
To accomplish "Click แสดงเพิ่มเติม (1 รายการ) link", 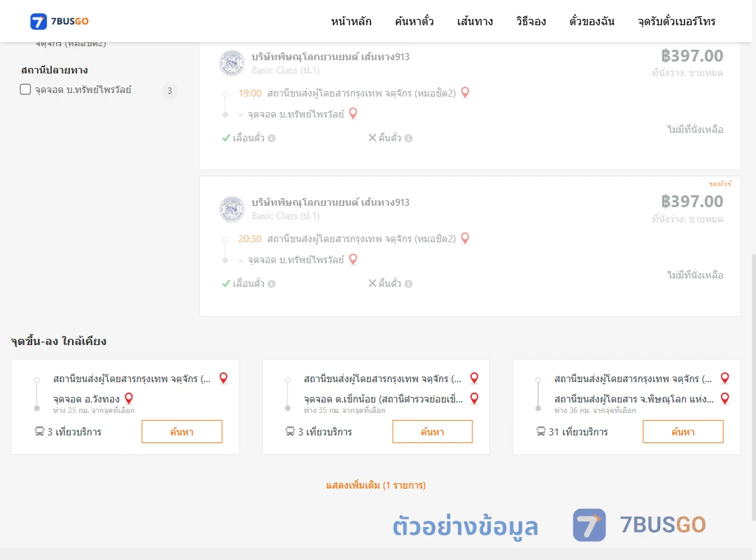I will (x=376, y=485).
